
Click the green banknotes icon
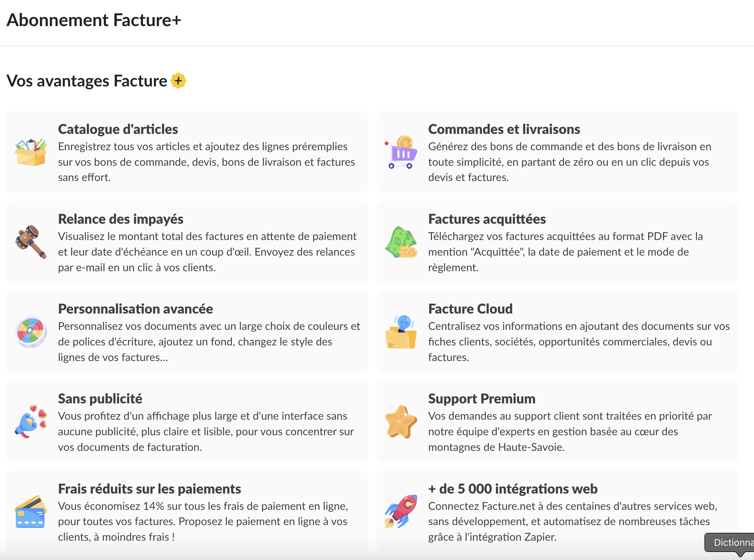401,242
